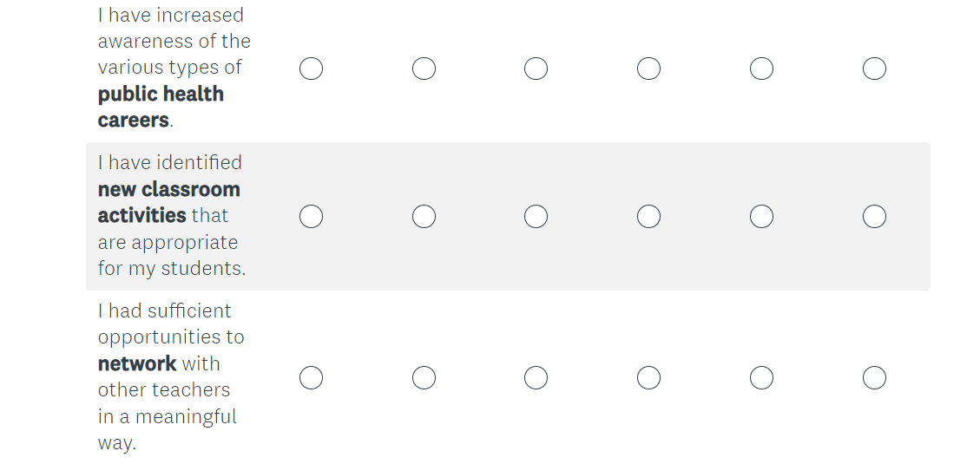
Task: Select second radio option for network with teachers
Action: coord(424,377)
